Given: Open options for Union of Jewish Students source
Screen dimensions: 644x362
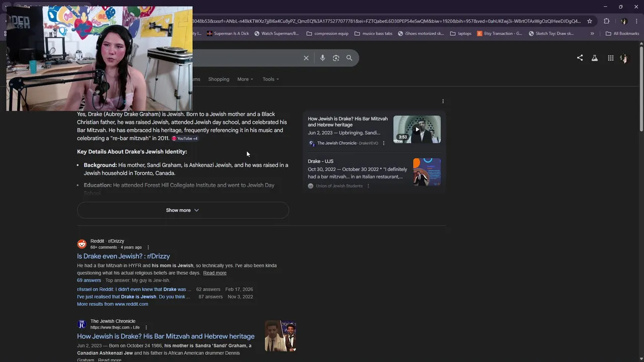Looking at the screenshot, I should [x=368, y=186].
